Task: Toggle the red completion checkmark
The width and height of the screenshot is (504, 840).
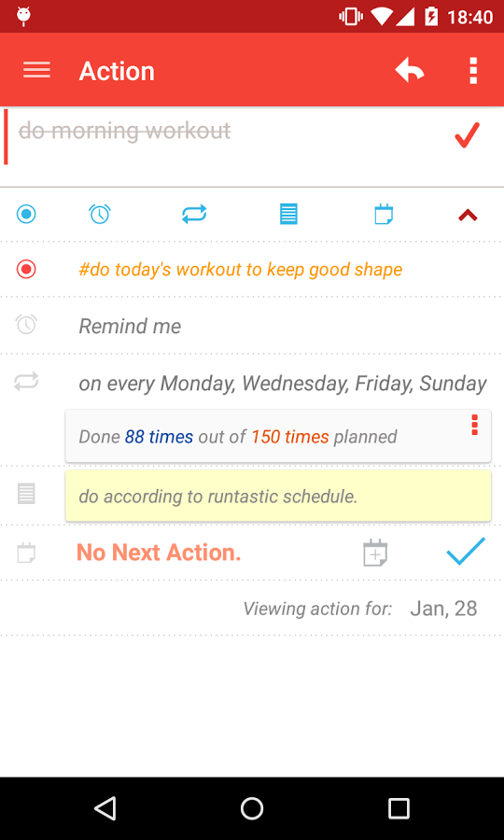Action: point(467,134)
